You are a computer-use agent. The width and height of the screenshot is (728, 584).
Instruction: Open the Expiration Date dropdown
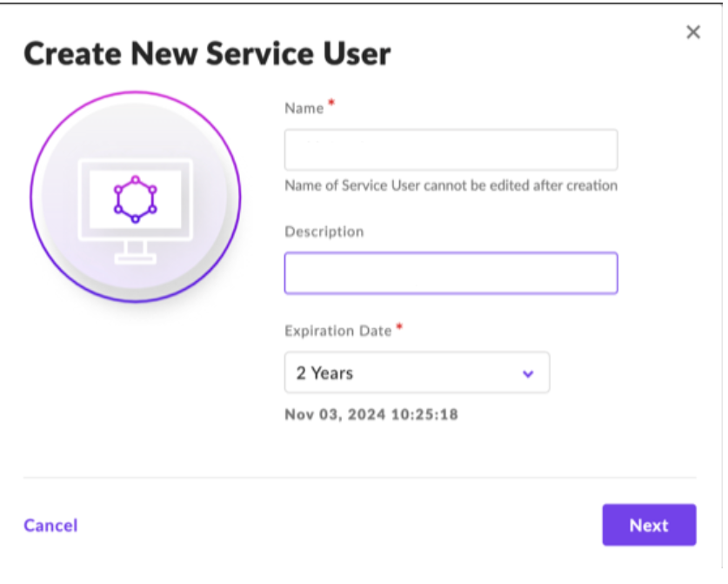click(x=417, y=373)
